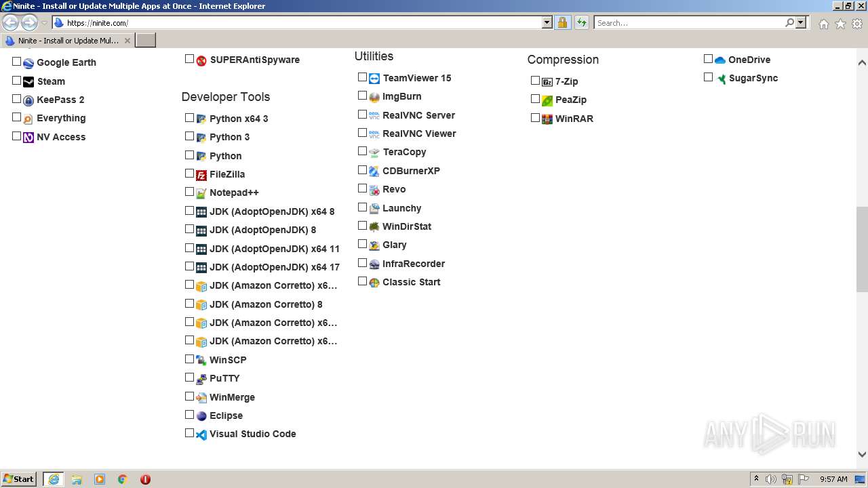Screen dimensions: 868x488
Task: Click the Amazon Corretto 8 box icon
Action: (201, 305)
